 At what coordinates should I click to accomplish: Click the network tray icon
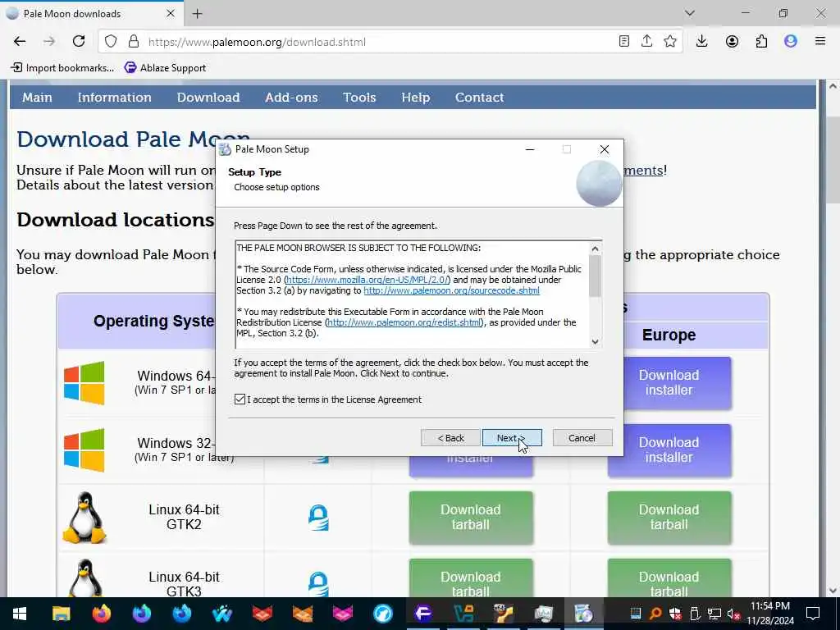pyautogui.click(x=714, y=614)
